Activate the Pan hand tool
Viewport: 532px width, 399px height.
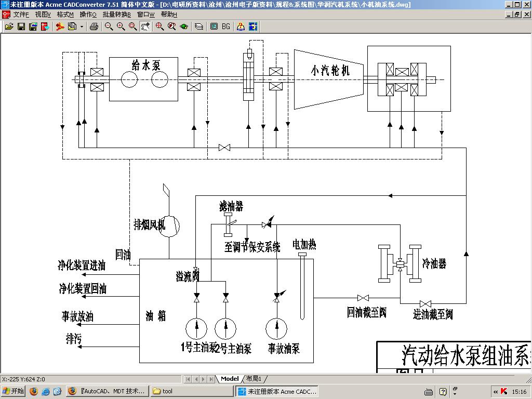pyautogui.click(x=145, y=26)
